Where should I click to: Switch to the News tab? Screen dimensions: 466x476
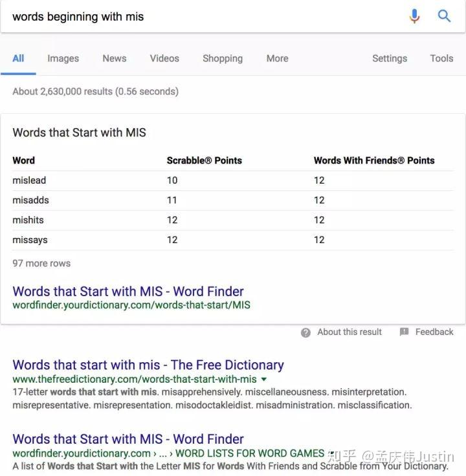point(114,58)
